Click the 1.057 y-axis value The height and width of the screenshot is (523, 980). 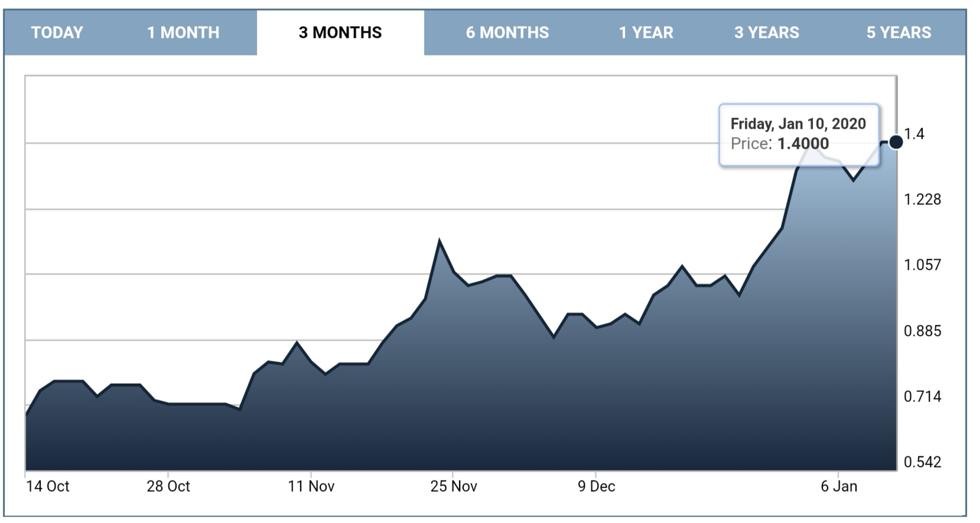click(922, 265)
